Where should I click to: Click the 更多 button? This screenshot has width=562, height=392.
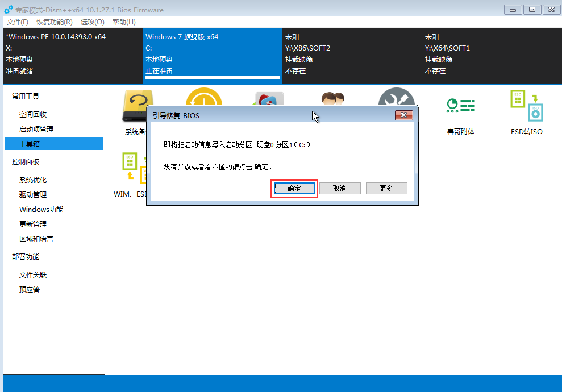click(x=386, y=188)
